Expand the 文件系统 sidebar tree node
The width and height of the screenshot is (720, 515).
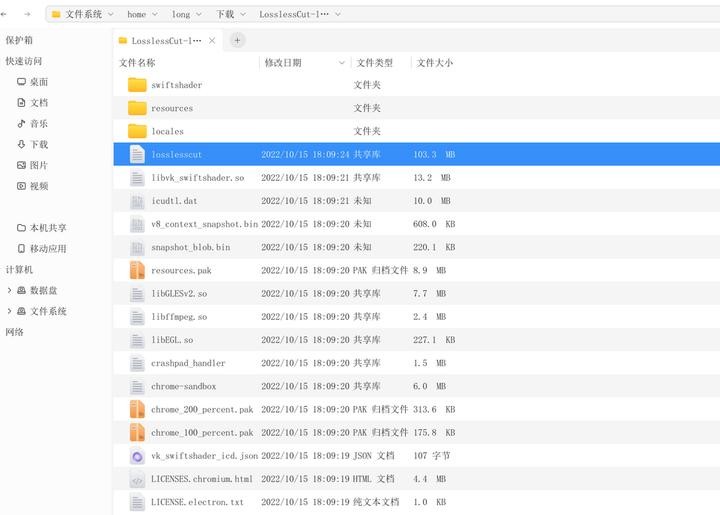click(x=9, y=311)
